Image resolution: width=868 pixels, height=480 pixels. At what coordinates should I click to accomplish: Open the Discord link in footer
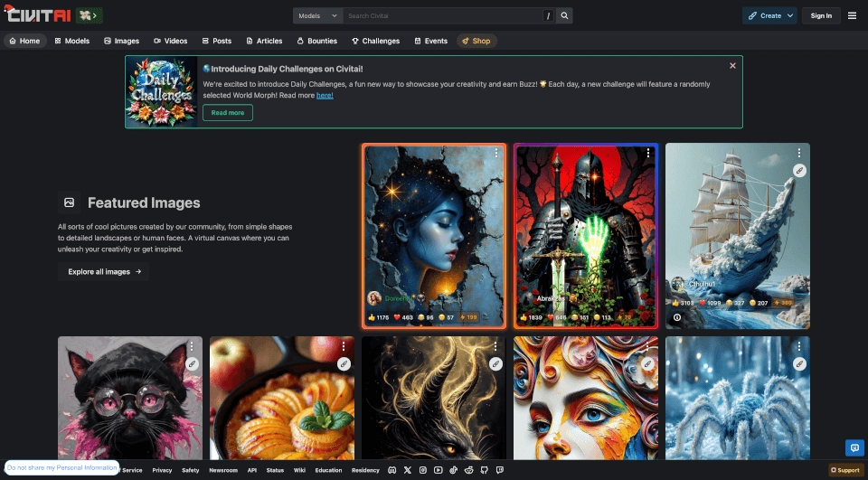pyautogui.click(x=392, y=470)
